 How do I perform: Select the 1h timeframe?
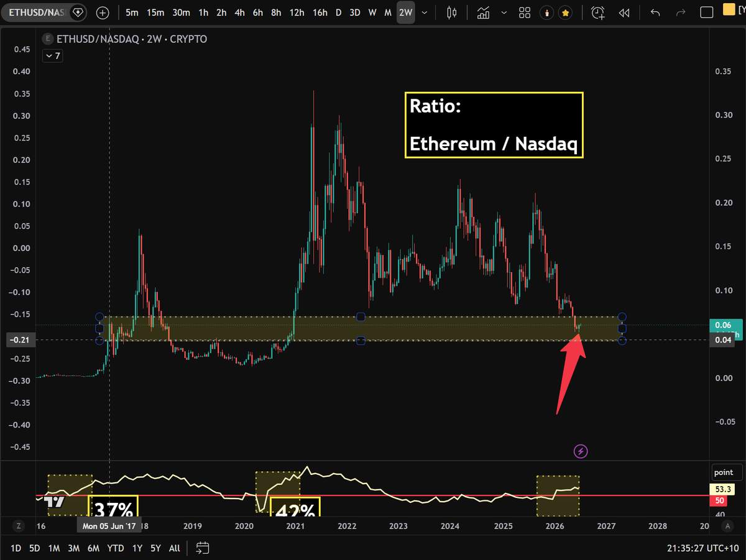click(x=203, y=12)
